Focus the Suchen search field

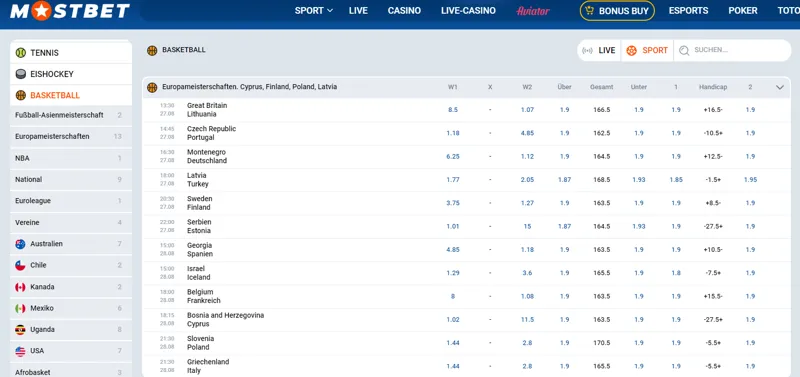[733, 51]
